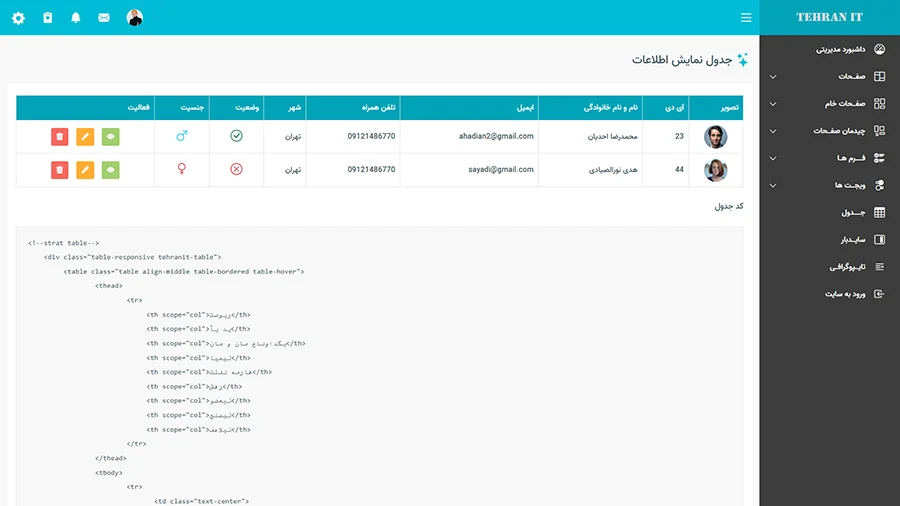Toggle the hamburger sidebar menu icon
Viewport: 900px width, 506px height.
[x=746, y=18]
